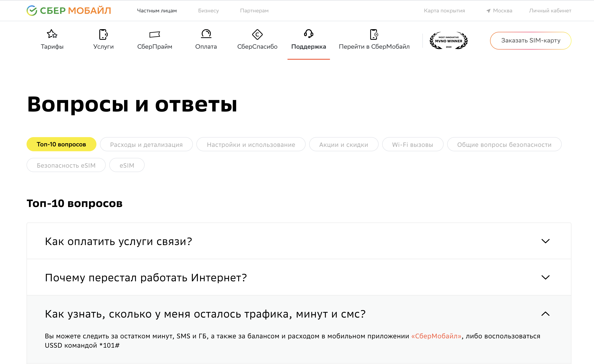Click the СберПрайм banner icon

(155, 34)
